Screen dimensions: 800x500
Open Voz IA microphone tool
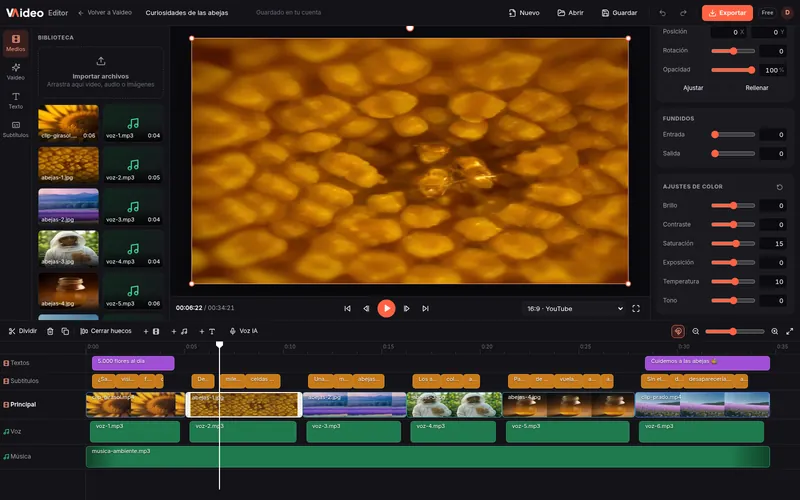(x=244, y=331)
